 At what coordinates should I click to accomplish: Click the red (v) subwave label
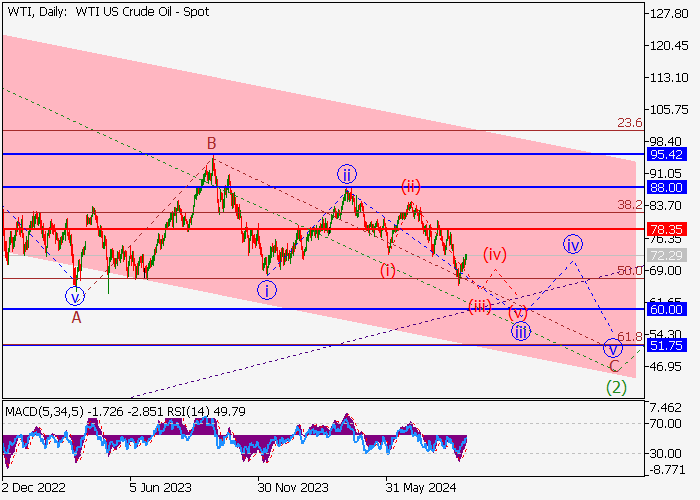[518, 311]
